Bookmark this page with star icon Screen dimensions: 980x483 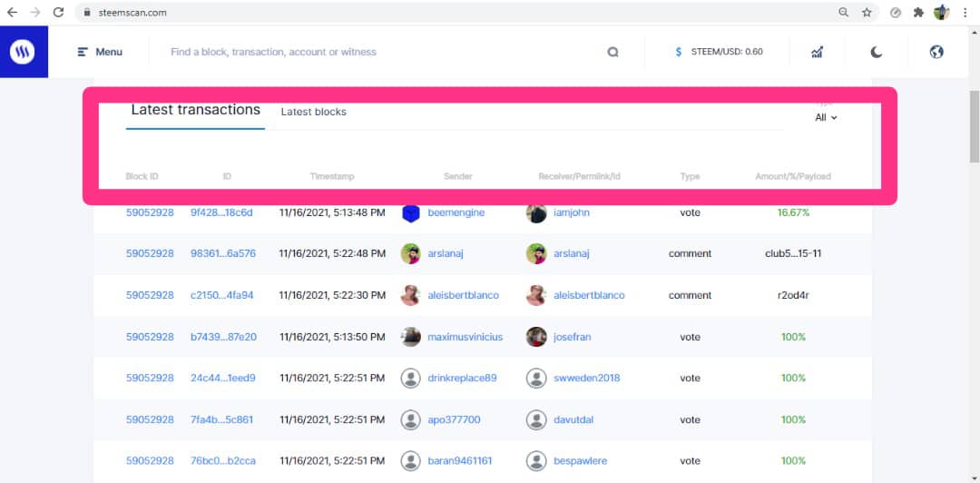coord(867,12)
